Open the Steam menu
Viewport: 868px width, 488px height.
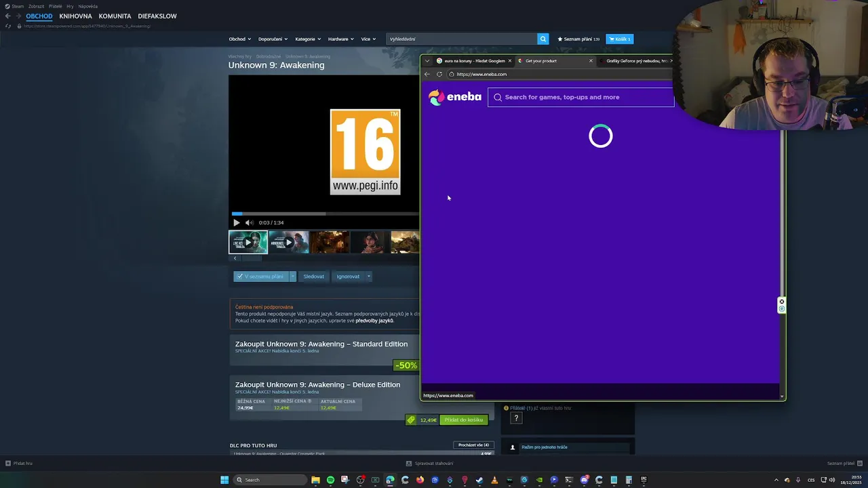pyautogui.click(x=14, y=6)
